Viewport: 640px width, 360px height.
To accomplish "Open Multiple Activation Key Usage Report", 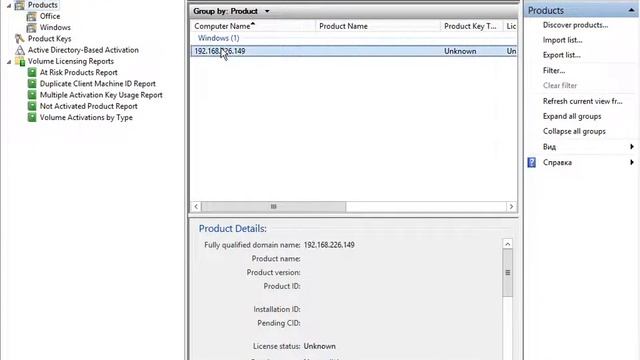I will tap(101, 95).
